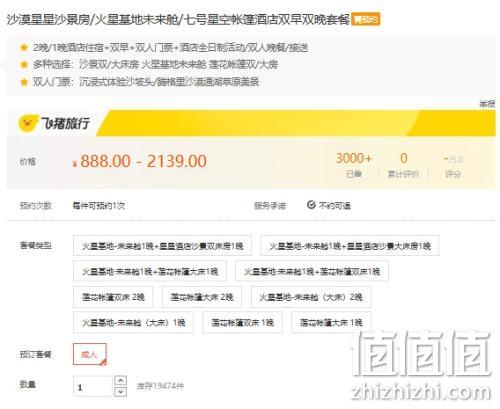Click the 飞猪旅行 logo icon
Image resolution: width=500 pixels, height=409 pixels.
27,123
